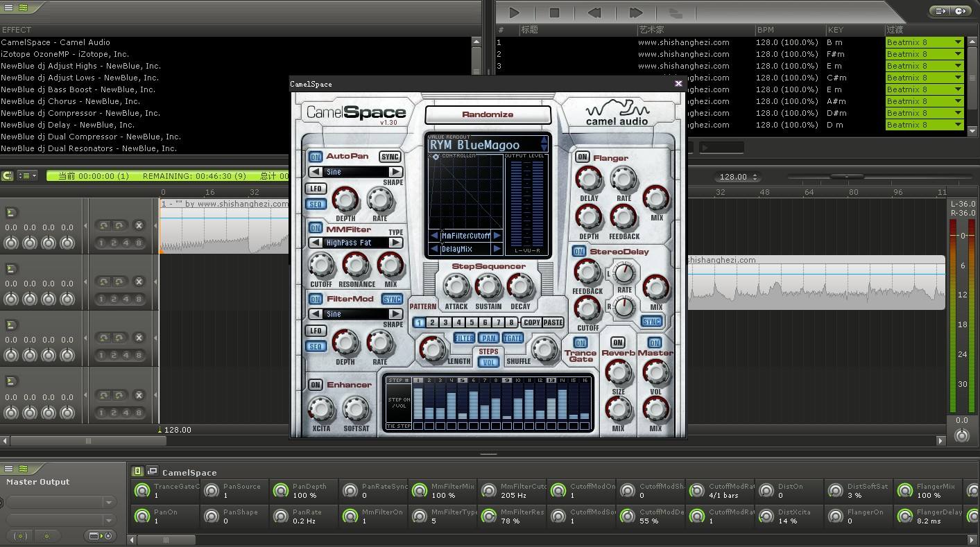Skip to the next track
980x547 pixels.
635,12
